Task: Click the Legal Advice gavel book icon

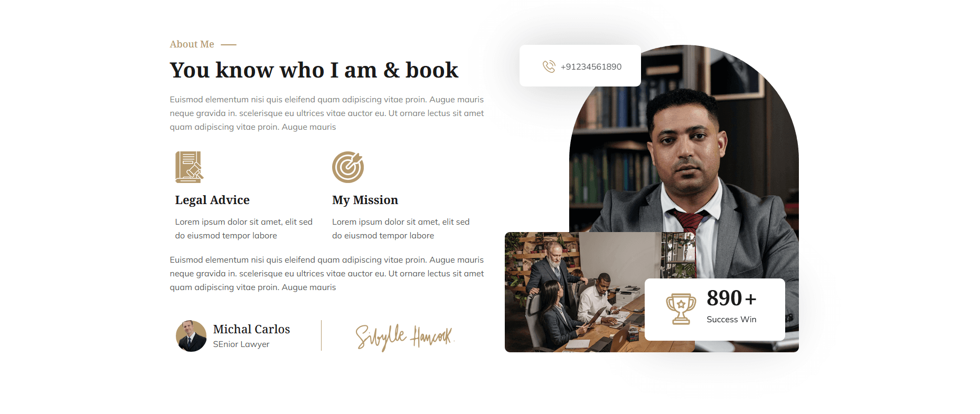Action: tap(190, 167)
